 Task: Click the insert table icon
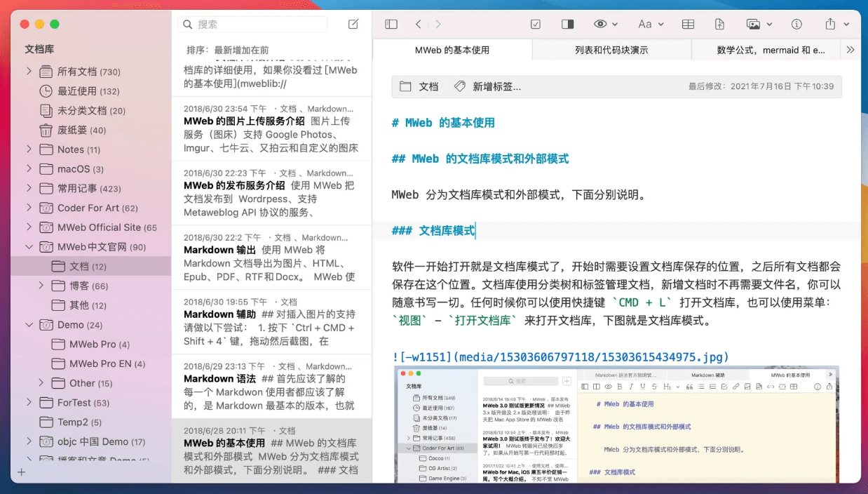689,25
